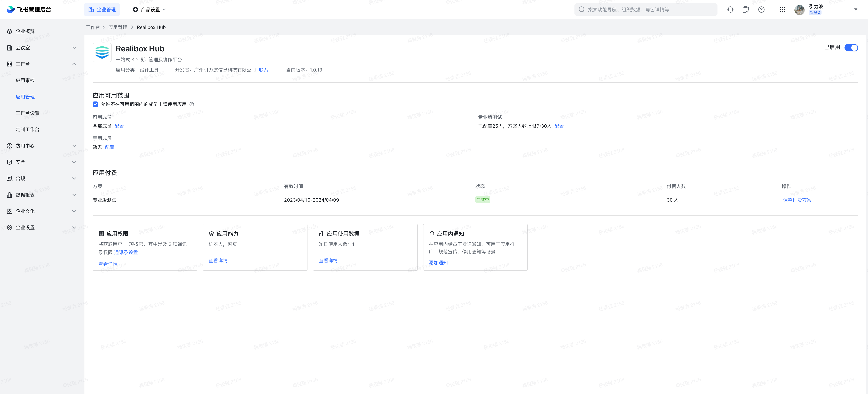Click the 会议室 sidebar icon

pos(9,48)
